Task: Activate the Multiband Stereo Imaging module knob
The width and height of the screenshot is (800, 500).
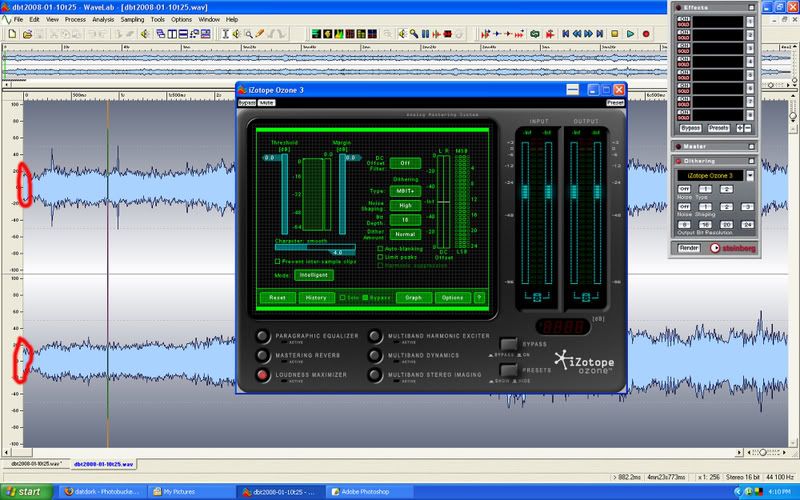Action: click(374, 375)
